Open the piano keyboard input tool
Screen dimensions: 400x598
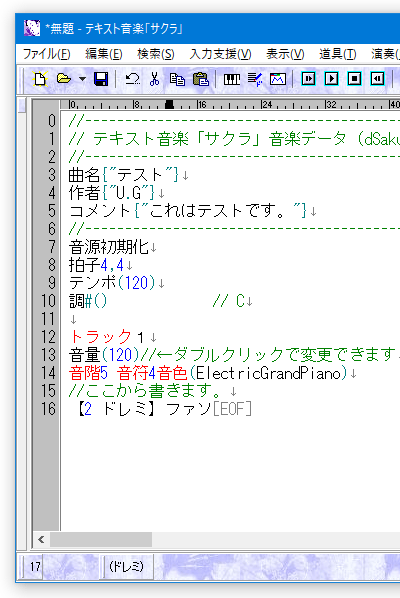[x=232, y=79]
